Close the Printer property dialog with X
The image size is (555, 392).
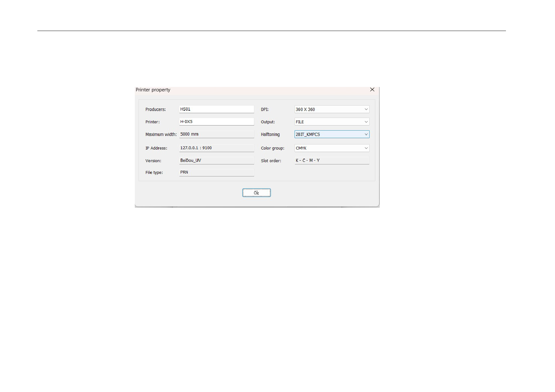[x=372, y=90]
